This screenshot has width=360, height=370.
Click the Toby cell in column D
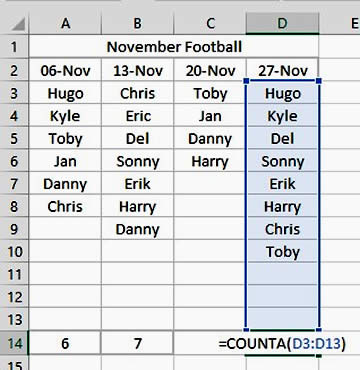pos(282,252)
